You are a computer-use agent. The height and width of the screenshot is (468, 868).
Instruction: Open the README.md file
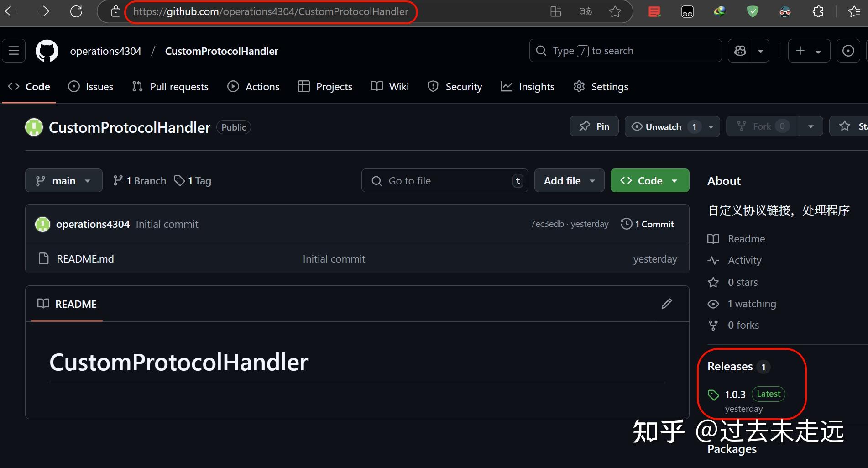pos(85,258)
